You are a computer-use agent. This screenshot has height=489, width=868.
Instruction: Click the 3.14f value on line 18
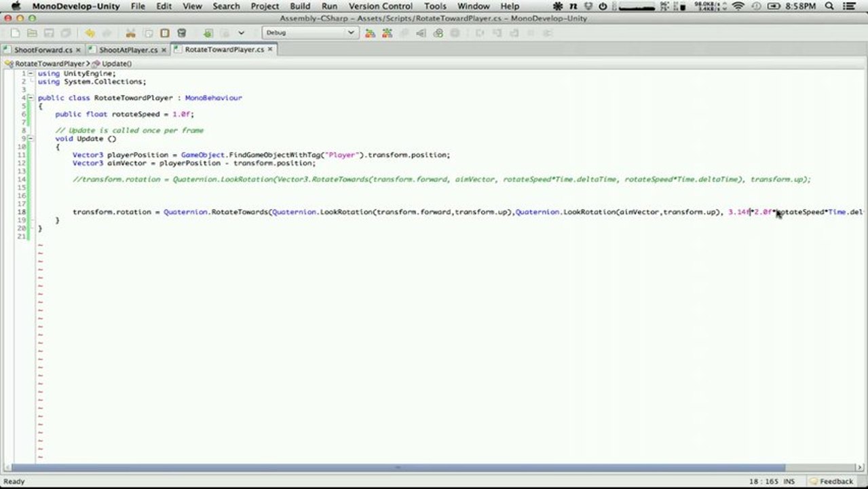(738, 212)
